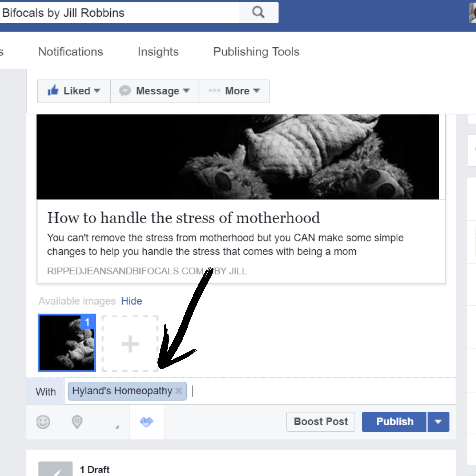Remove the Hyland's Homeopathy tag
Screen dimensions: 476x476
coord(179,391)
